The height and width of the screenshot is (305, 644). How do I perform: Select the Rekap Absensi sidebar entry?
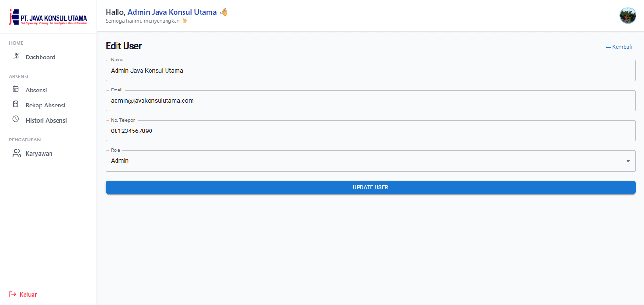[46, 105]
